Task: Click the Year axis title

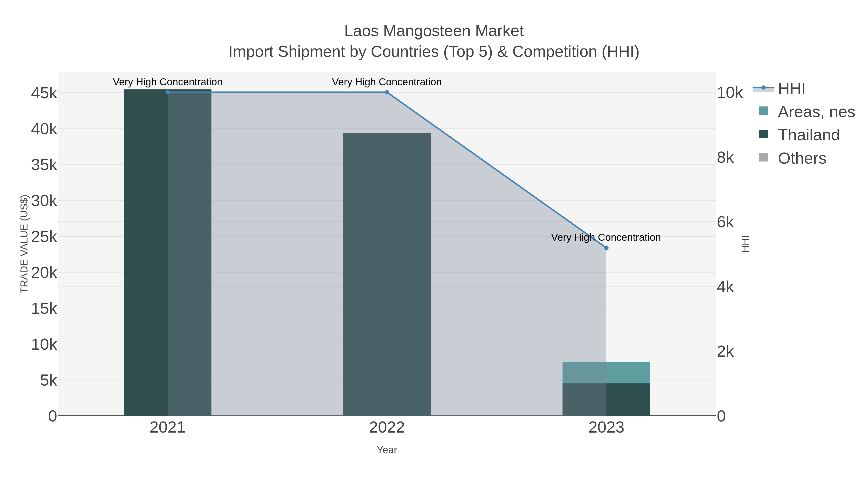Action: (387, 450)
